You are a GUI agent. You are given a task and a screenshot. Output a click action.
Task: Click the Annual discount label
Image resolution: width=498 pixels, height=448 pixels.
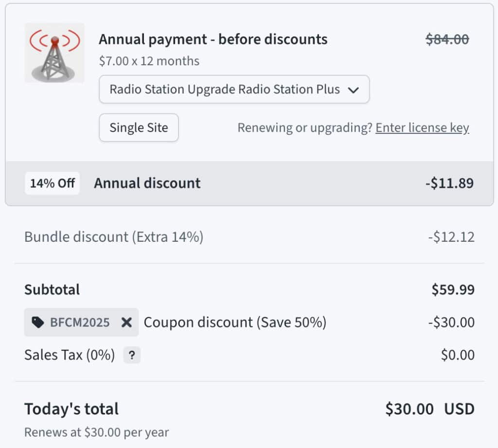[147, 183]
